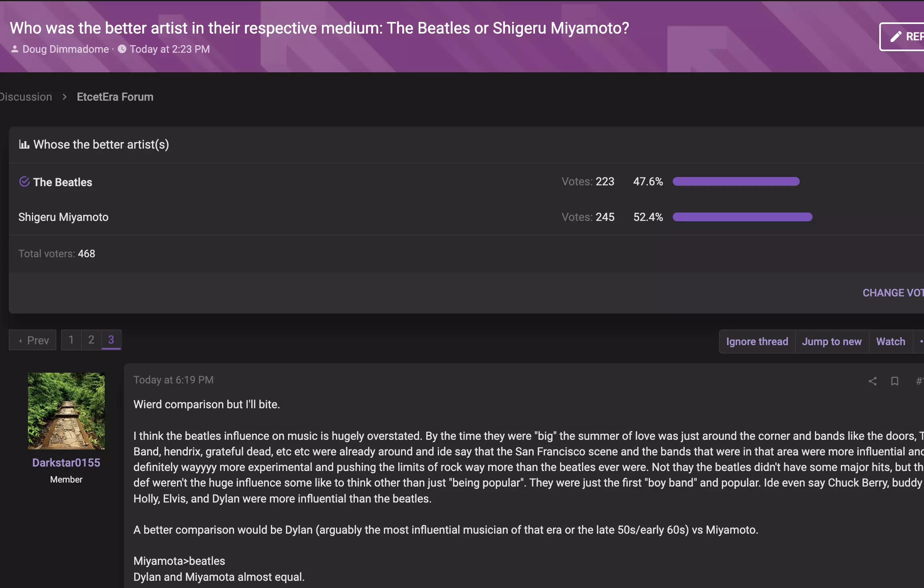Click the voted checkmark icon beside The Beatles
This screenshot has width=924, height=588.
point(24,182)
